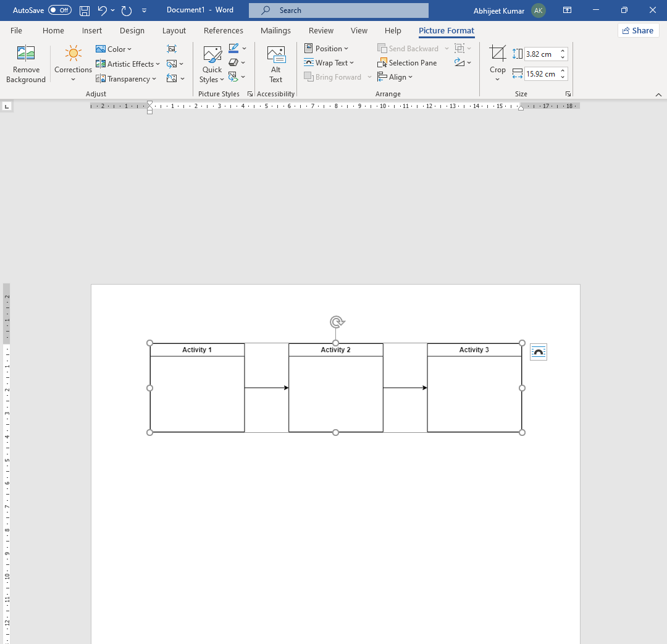
Task: Switch to the Picture Format tab
Action: (x=446, y=30)
